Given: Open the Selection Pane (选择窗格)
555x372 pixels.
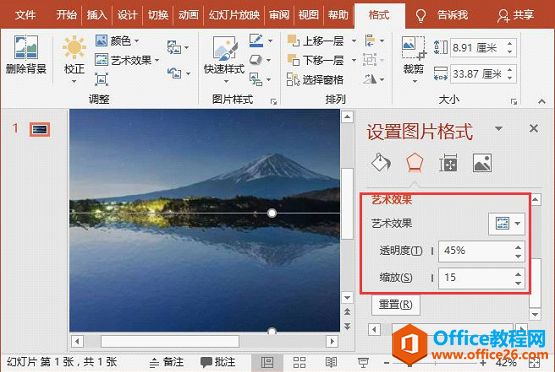Looking at the screenshot, I should (x=315, y=80).
